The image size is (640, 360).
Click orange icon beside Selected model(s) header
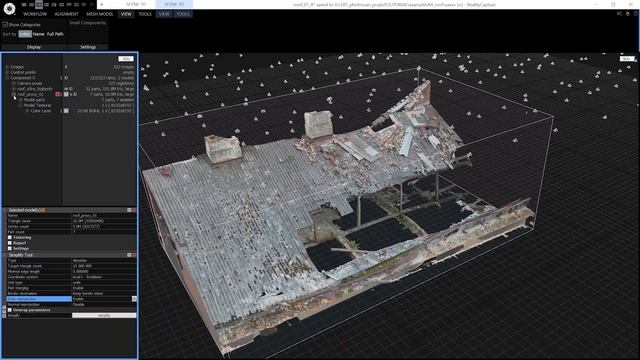pos(42,210)
